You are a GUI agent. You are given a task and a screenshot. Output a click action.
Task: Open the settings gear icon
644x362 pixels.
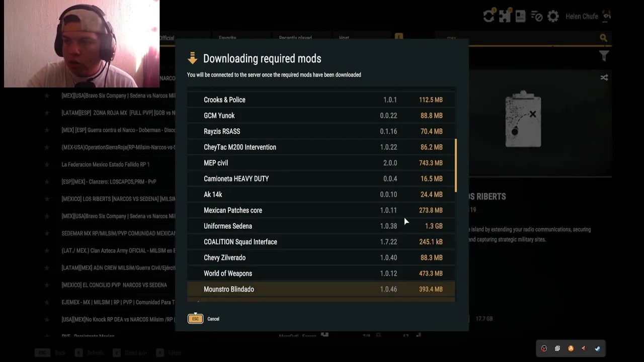pyautogui.click(x=553, y=17)
